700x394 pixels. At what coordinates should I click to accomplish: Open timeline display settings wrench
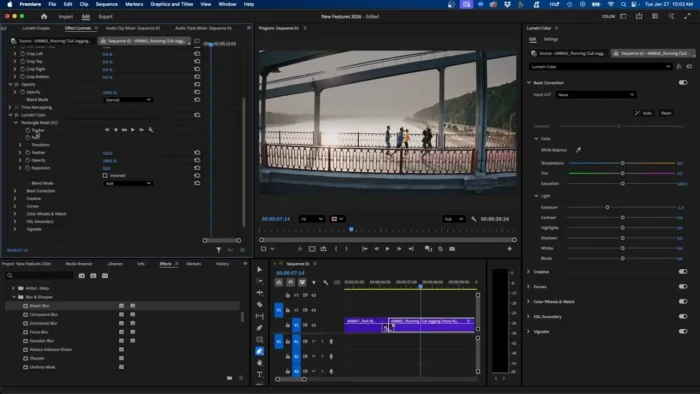(325, 282)
